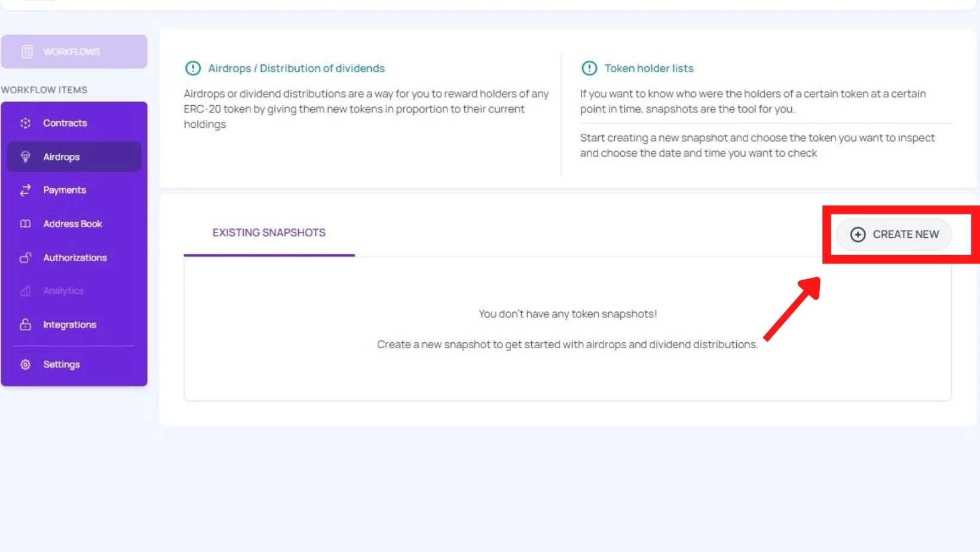The height and width of the screenshot is (552, 980).
Task: Select the Analytics chart icon
Action: [25, 291]
